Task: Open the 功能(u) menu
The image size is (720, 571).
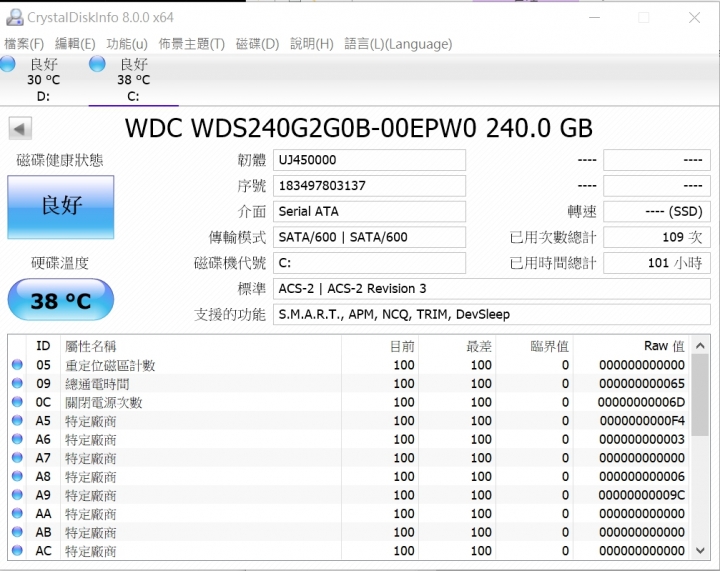Action: (x=127, y=44)
